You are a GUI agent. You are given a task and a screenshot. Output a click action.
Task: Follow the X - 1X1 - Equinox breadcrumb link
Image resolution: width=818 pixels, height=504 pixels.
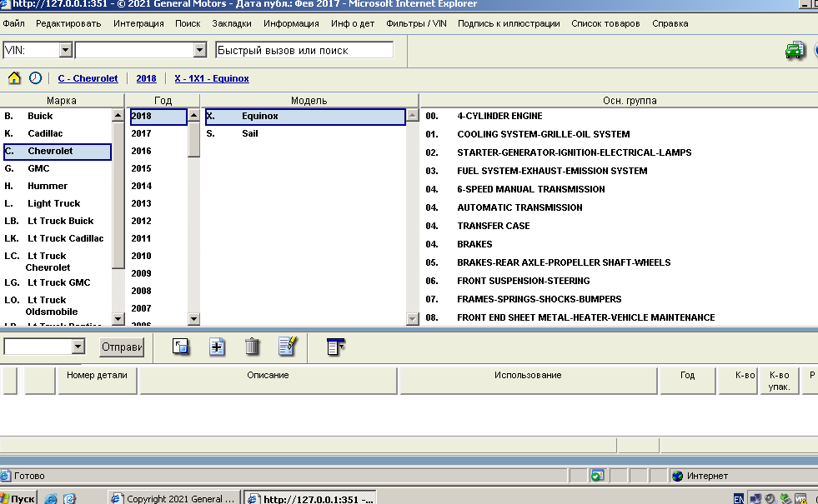(211, 78)
